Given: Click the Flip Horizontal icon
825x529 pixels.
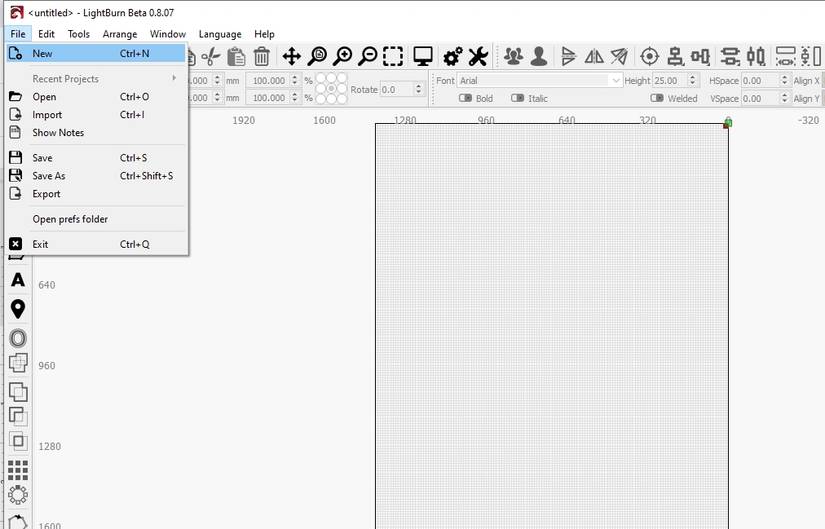Looking at the screenshot, I should pos(594,56).
